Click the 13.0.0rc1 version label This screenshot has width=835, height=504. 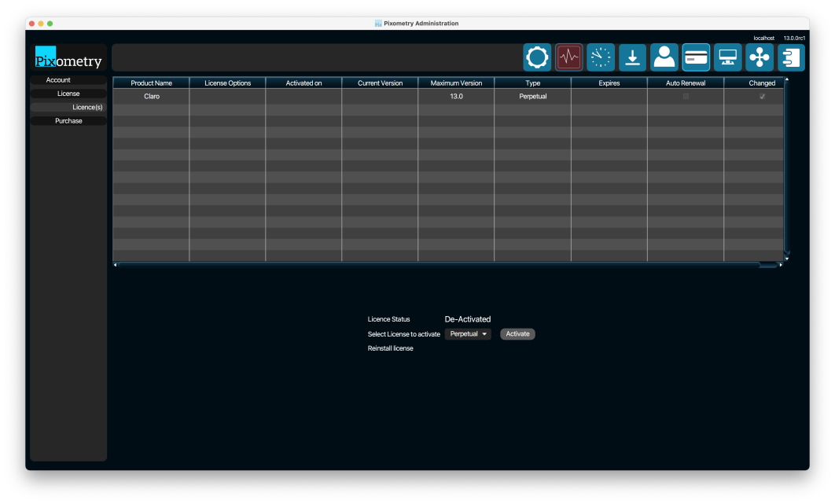tap(794, 39)
